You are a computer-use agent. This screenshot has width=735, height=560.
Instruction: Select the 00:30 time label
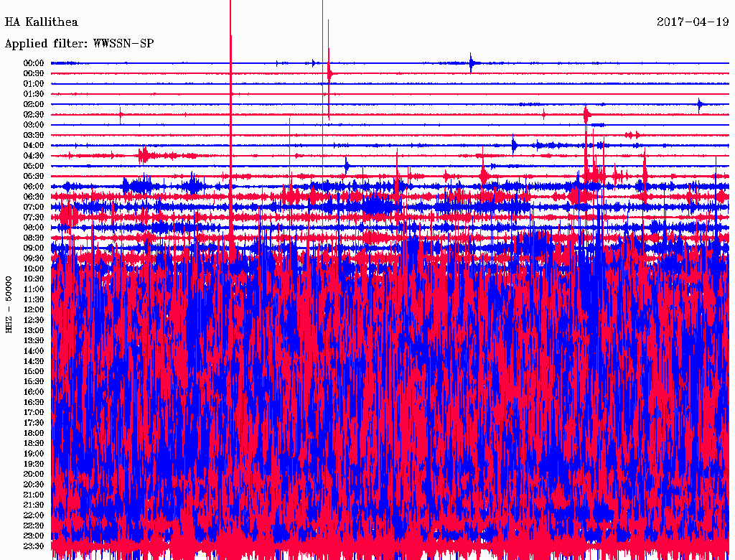tap(34, 73)
